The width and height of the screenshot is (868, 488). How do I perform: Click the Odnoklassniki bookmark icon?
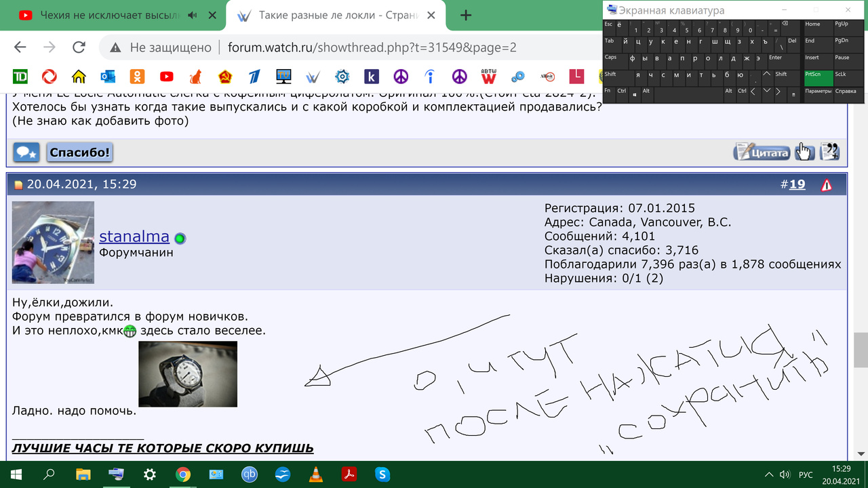[137, 76]
